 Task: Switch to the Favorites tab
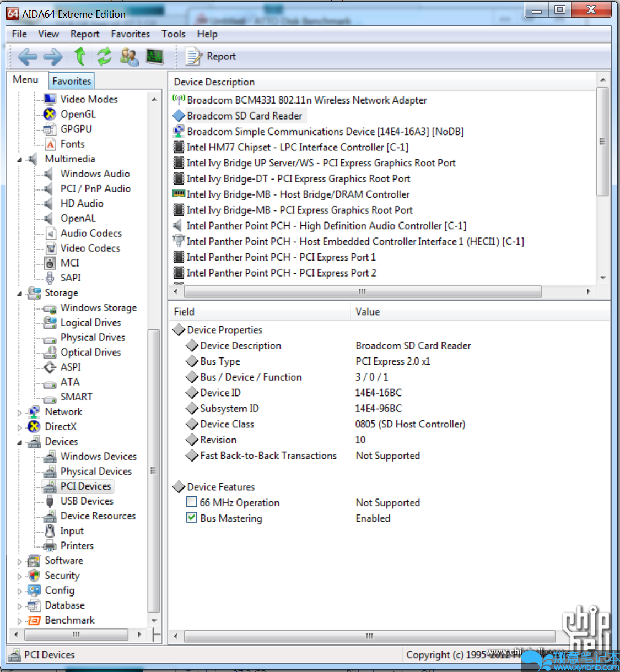[x=72, y=81]
